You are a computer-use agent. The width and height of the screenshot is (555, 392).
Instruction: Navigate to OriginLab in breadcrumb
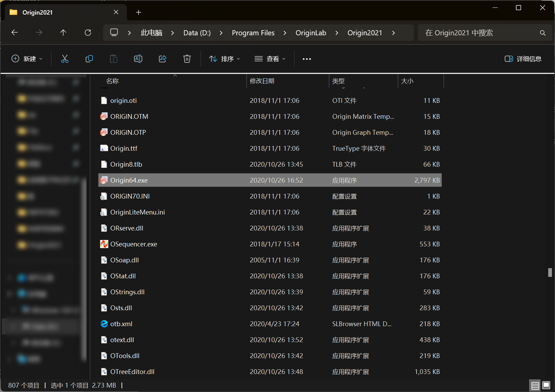(x=311, y=33)
